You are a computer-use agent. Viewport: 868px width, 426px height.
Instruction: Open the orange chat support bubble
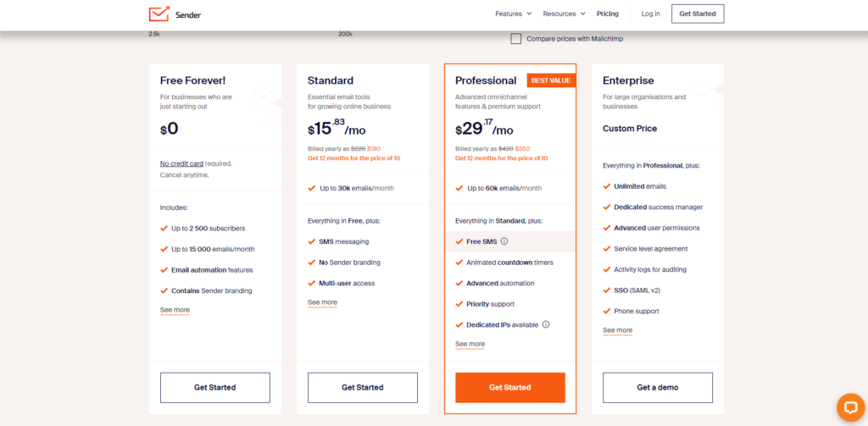(x=850, y=407)
